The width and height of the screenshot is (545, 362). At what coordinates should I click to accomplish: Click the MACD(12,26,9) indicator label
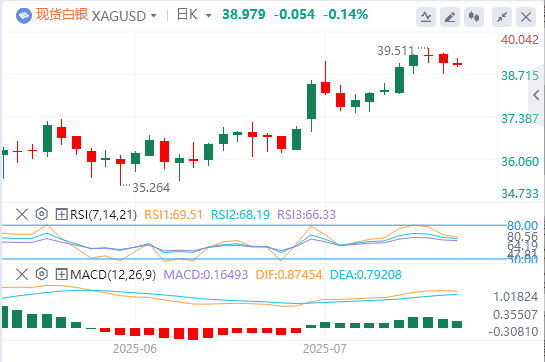pos(113,275)
